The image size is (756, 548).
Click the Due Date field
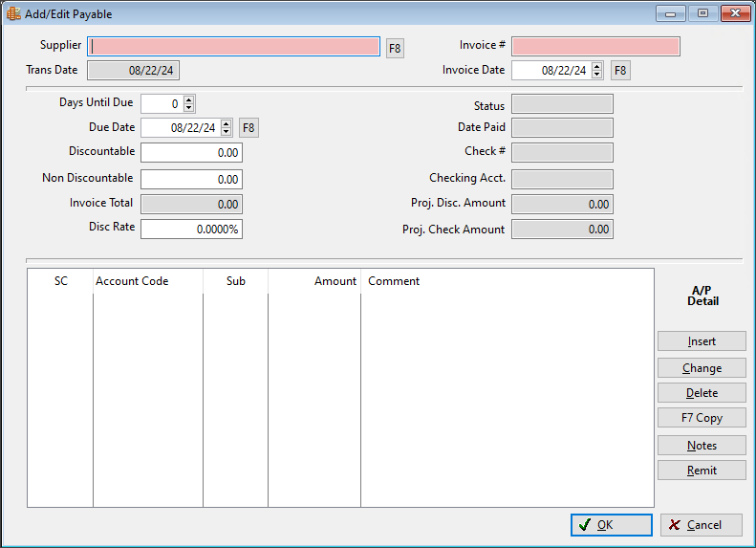click(x=181, y=128)
